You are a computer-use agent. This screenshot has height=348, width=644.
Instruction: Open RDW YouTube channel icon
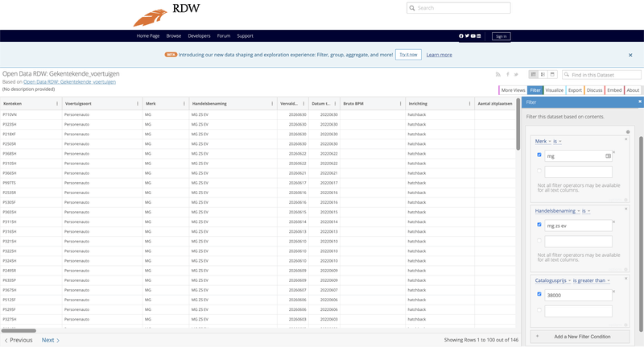coord(473,36)
